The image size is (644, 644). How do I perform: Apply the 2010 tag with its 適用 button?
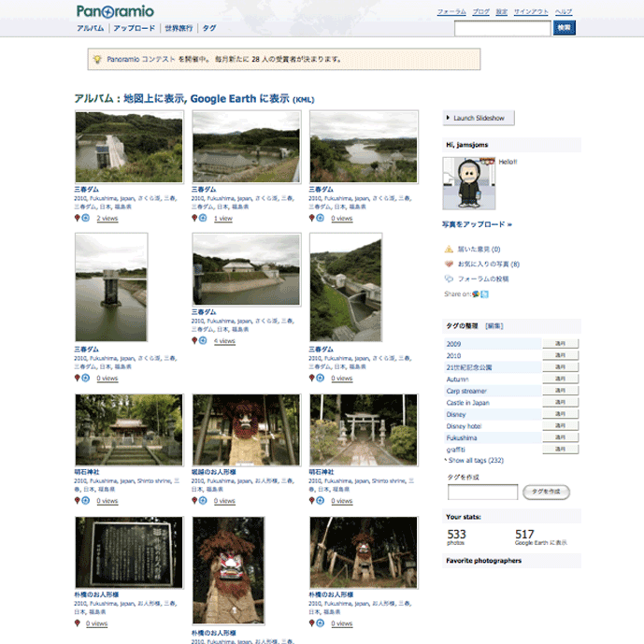tap(561, 355)
